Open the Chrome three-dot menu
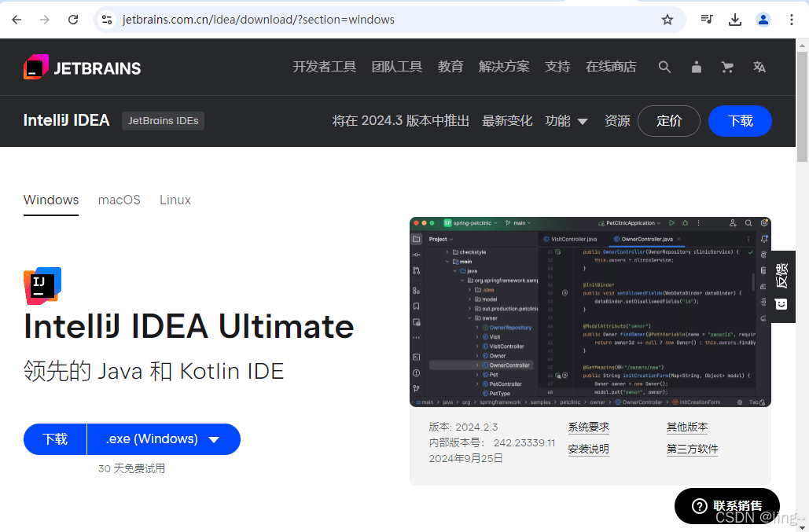 tap(792, 20)
